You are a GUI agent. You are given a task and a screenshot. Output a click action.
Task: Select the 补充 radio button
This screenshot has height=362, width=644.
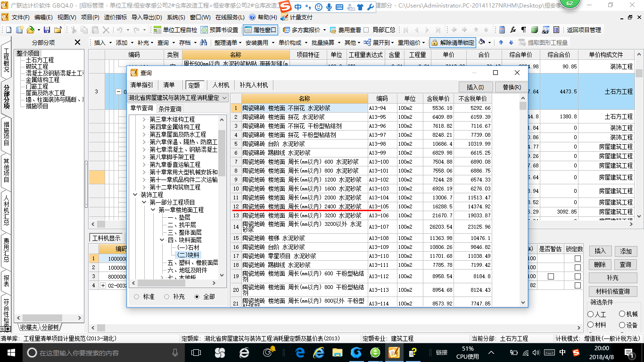167,297
